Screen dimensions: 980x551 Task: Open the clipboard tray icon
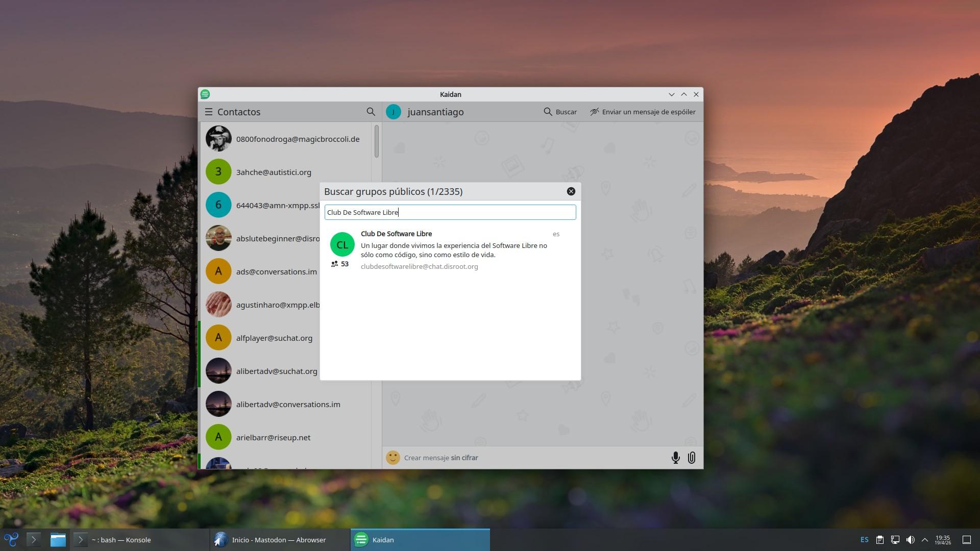pos(880,540)
